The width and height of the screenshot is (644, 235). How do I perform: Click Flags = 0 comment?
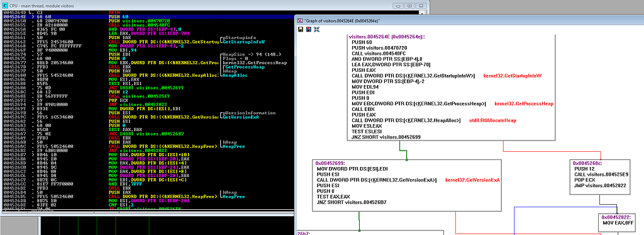click(235, 59)
